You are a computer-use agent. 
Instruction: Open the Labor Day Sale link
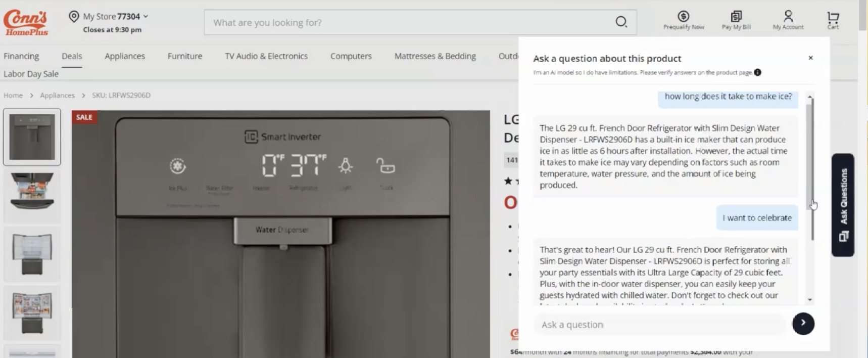pos(31,74)
